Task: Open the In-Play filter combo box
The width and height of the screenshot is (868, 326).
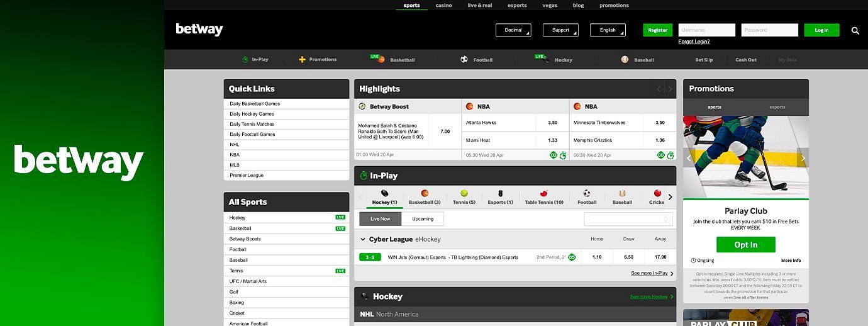Action: 628,219
